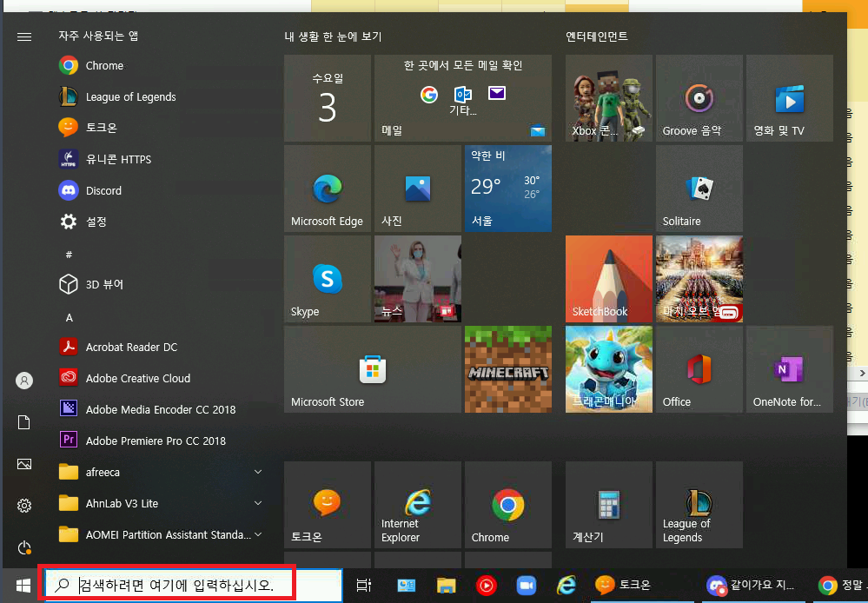
Task: Open the Settings gear in the Start sidebar
Action: 24,506
